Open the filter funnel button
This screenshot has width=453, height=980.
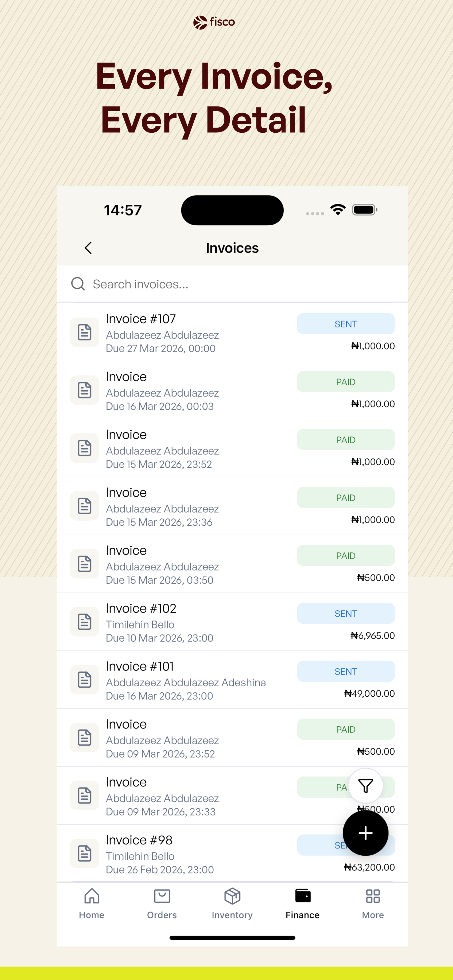365,786
